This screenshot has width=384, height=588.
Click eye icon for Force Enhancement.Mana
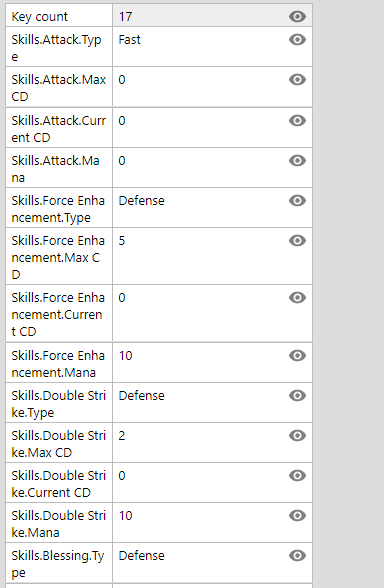(x=297, y=356)
